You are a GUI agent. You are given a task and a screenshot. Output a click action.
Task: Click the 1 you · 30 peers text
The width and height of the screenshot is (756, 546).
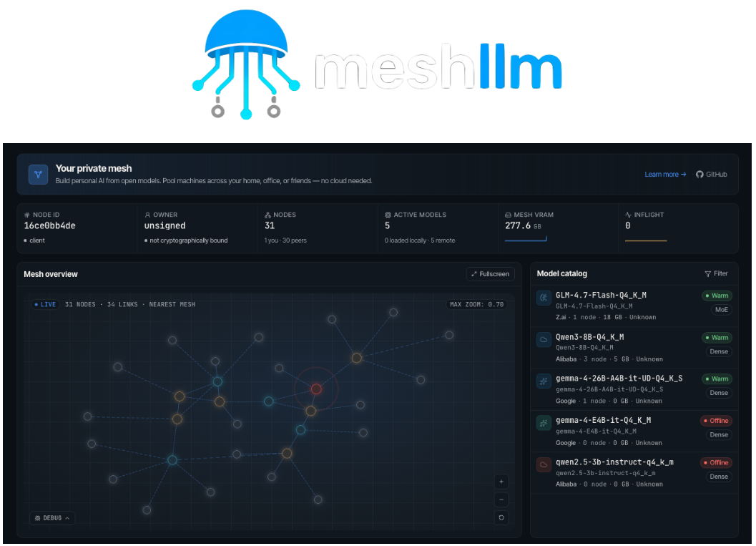pyautogui.click(x=285, y=240)
